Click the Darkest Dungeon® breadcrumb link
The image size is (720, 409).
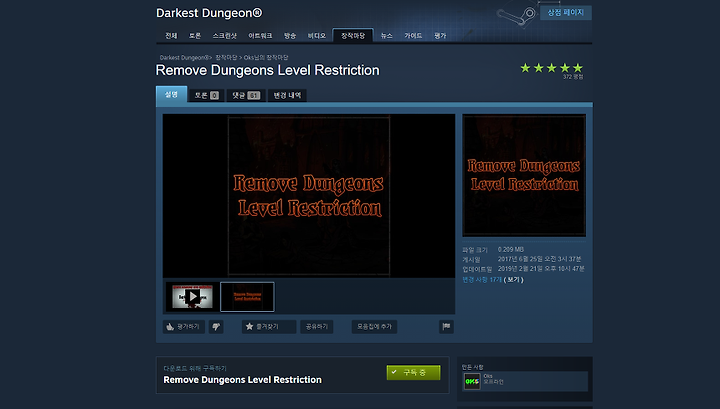point(185,58)
